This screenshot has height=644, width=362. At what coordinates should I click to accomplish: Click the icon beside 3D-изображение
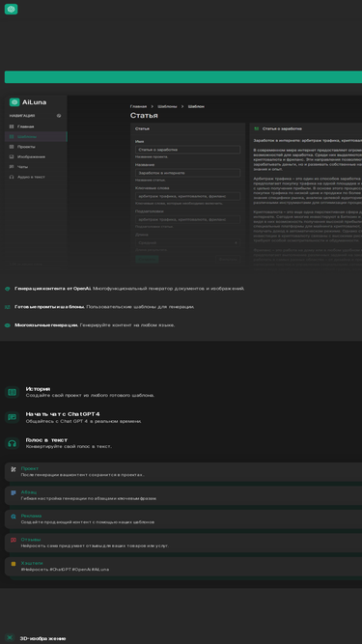[11, 638]
